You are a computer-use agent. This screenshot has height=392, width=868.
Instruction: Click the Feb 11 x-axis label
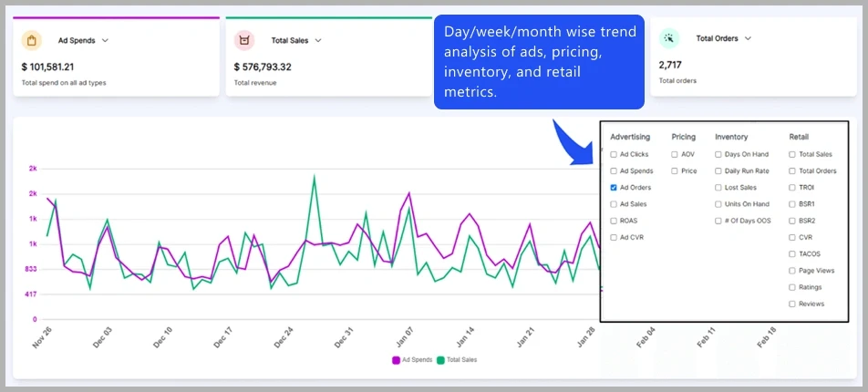pyautogui.click(x=707, y=336)
